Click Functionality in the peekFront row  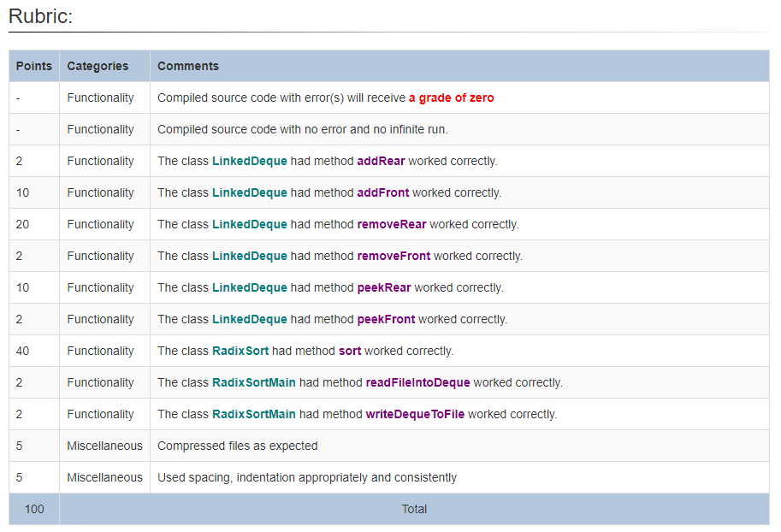(x=101, y=319)
